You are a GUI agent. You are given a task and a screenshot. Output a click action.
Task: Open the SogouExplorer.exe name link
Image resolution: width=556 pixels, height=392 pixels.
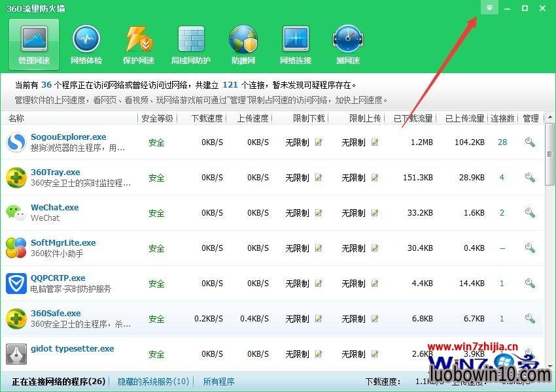[69, 137]
